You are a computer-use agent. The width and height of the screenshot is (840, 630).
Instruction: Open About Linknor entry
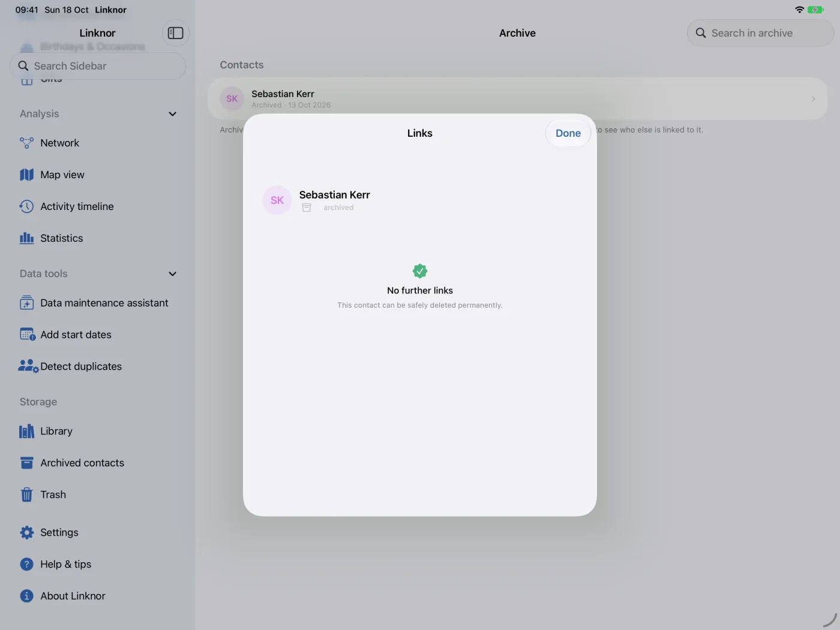click(x=98, y=596)
